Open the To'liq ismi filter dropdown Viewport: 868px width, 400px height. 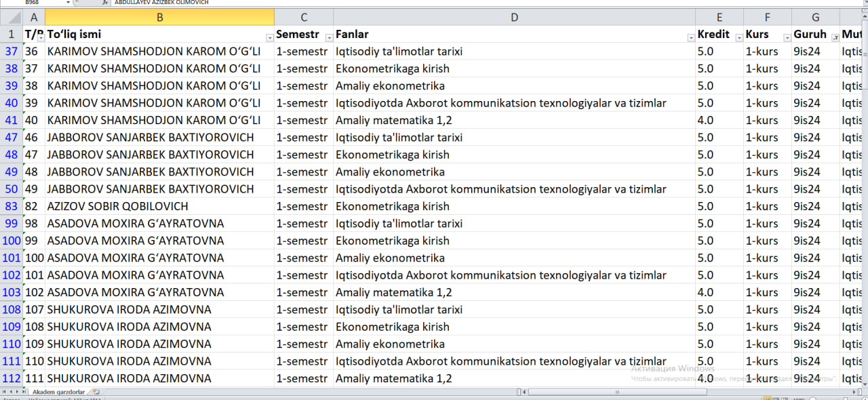(270, 38)
